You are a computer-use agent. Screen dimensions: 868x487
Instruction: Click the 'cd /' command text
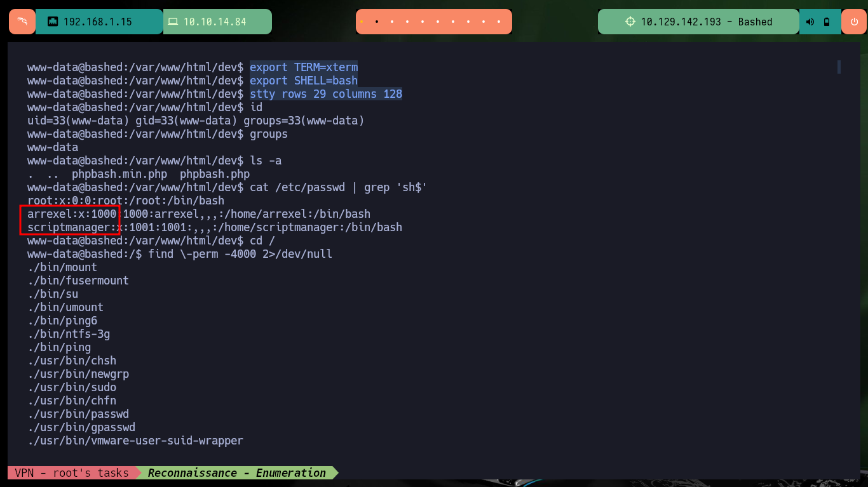(x=262, y=241)
